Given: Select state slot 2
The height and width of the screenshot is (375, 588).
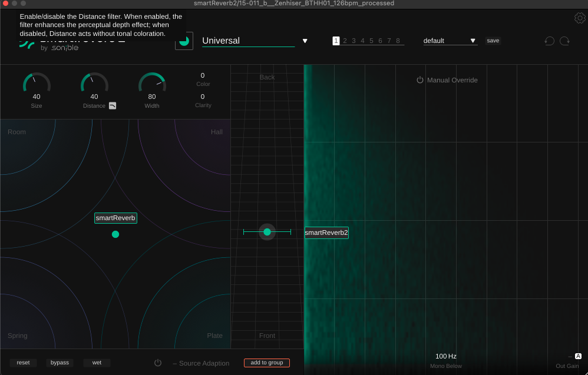Looking at the screenshot, I should coord(345,41).
